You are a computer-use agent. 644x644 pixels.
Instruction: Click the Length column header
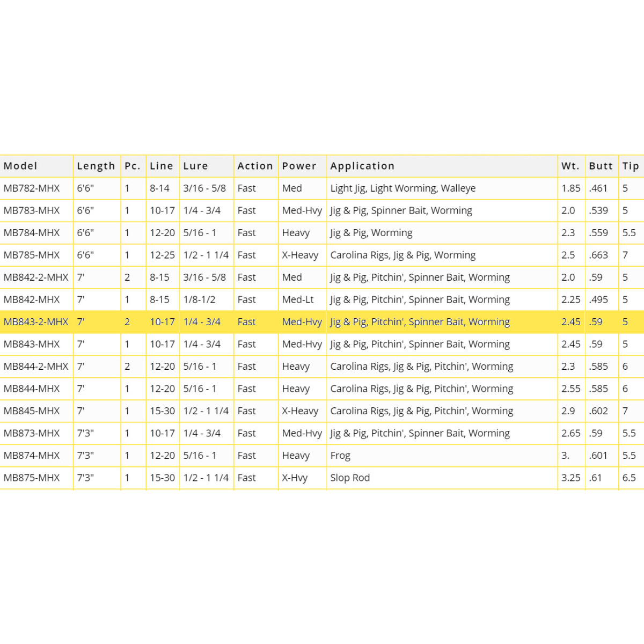tap(96, 166)
